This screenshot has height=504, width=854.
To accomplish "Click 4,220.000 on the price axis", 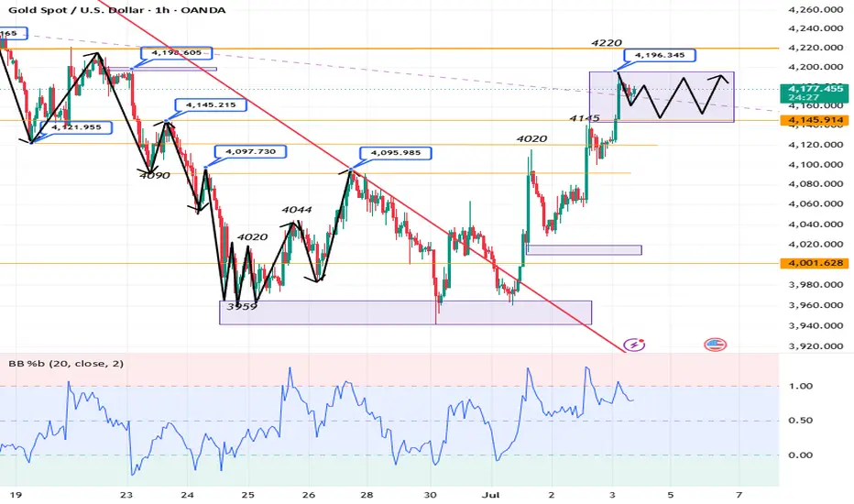I will (x=816, y=48).
